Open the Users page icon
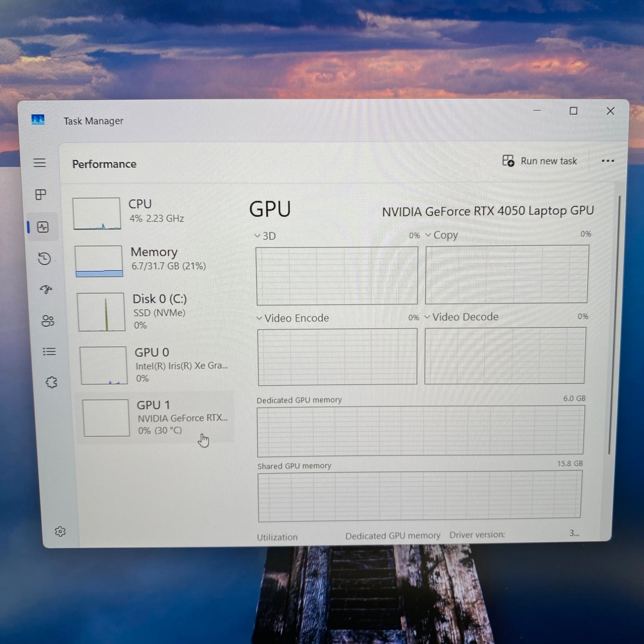The height and width of the screenshot is (644, 644). point(48,321)
